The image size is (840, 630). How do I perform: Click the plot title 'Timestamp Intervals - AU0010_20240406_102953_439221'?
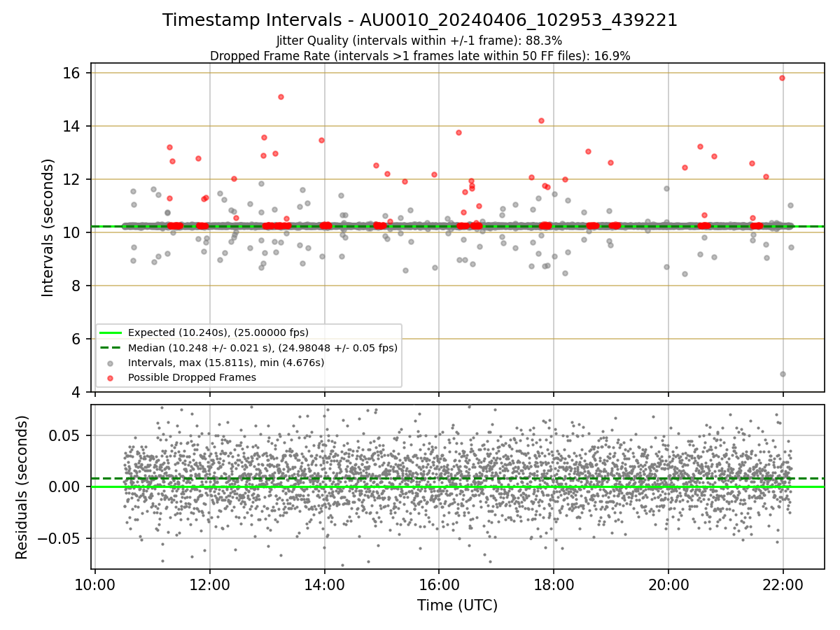coord(420,20)
